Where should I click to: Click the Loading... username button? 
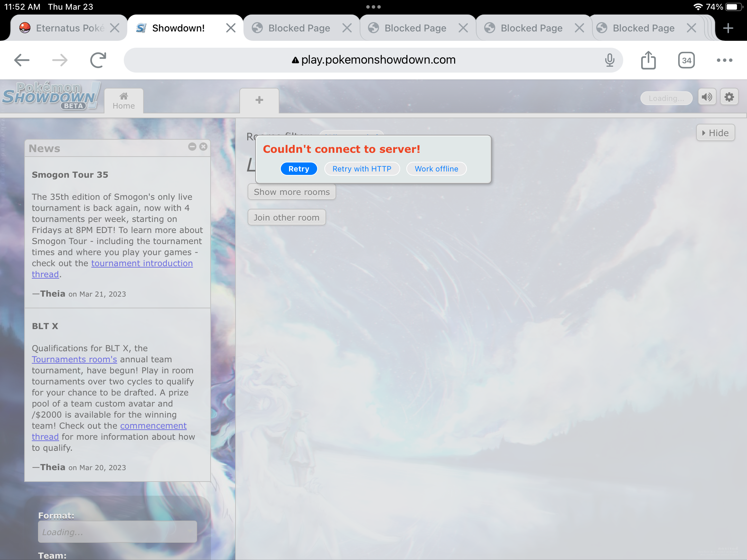(666, 98)
